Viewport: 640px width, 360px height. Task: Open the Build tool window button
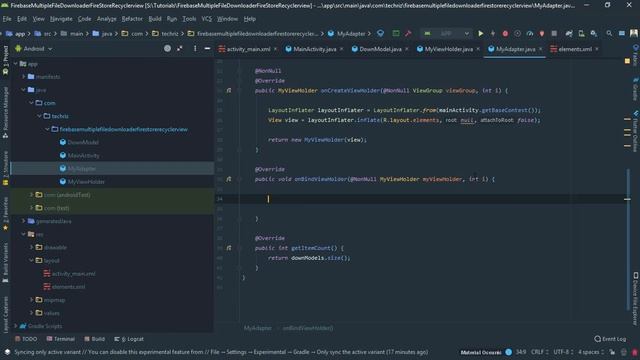(95, 339)
